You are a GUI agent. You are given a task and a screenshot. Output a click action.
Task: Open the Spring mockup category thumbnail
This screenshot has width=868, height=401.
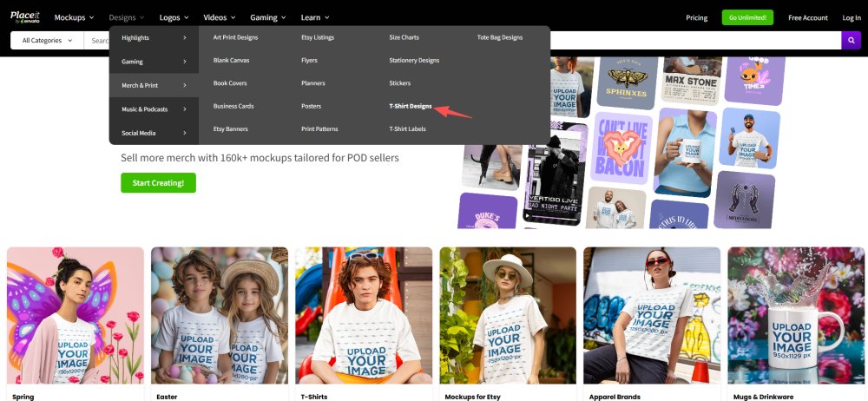(76, 315)
